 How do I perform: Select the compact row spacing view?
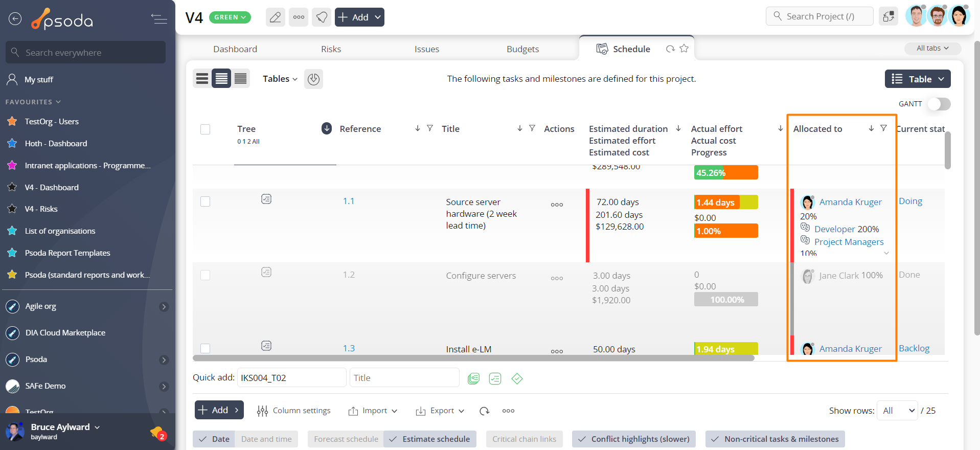[240, 79]
